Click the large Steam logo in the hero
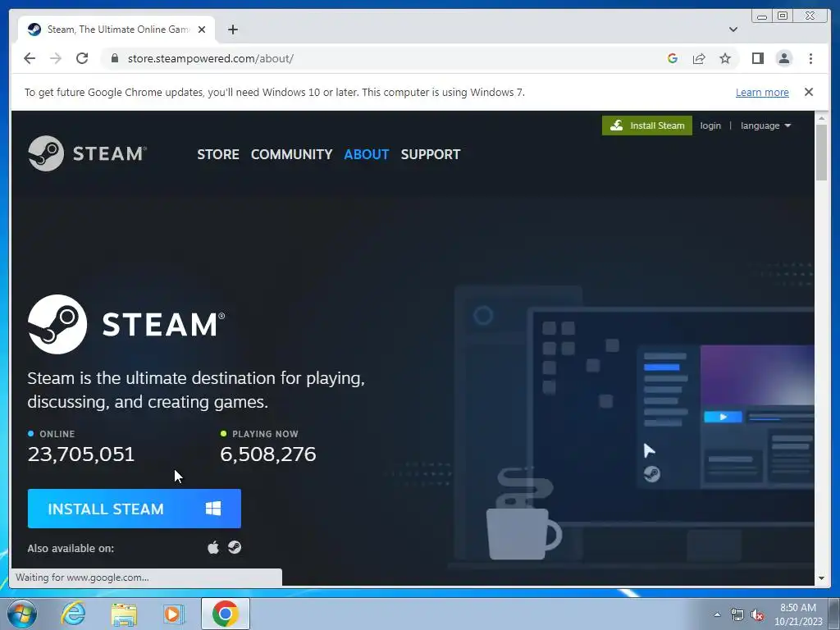Screen dimensions: 840x630 click(126, 324)
